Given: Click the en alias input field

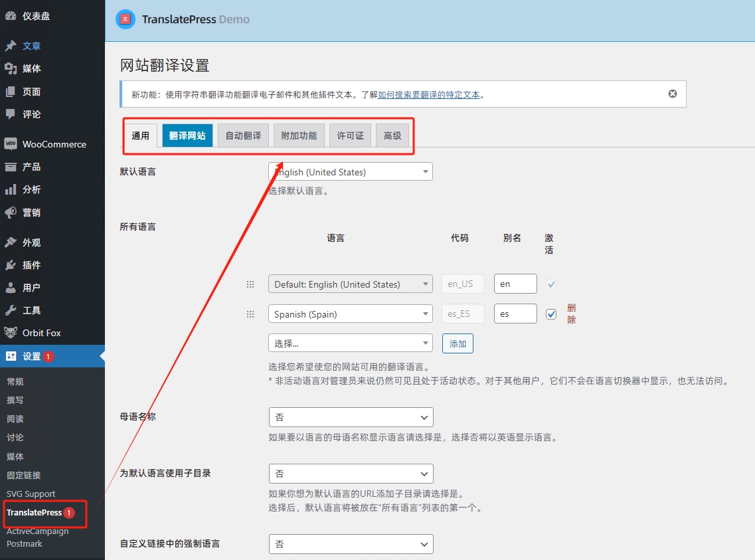Looking at the screenshot, I should click(x=515, y=284).
